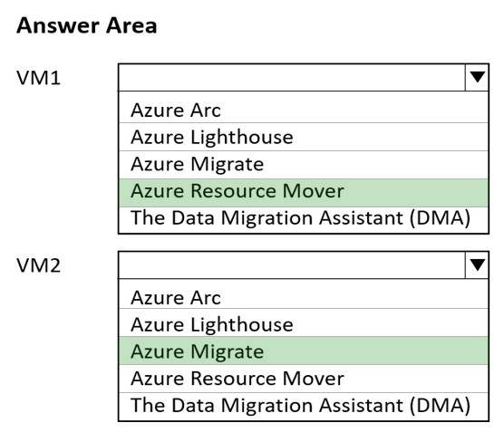Click the black triangle icon beside VM1

[x=477, y=77]
